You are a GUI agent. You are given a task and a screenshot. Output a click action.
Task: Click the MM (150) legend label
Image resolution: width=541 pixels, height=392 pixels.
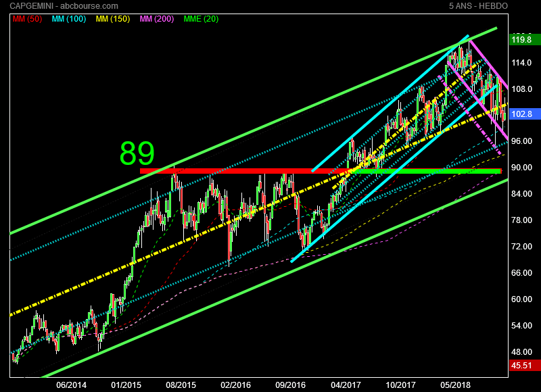coord(113,19)
